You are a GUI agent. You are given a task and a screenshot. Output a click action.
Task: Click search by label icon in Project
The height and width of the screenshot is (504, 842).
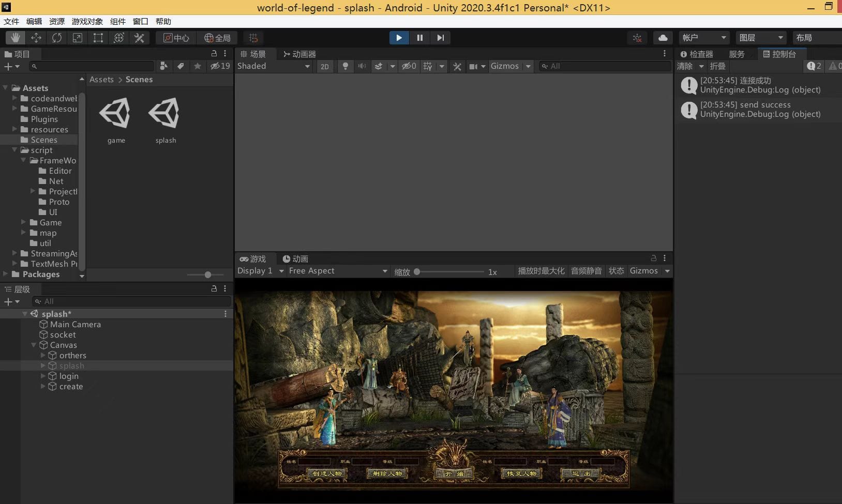[181, 66]
